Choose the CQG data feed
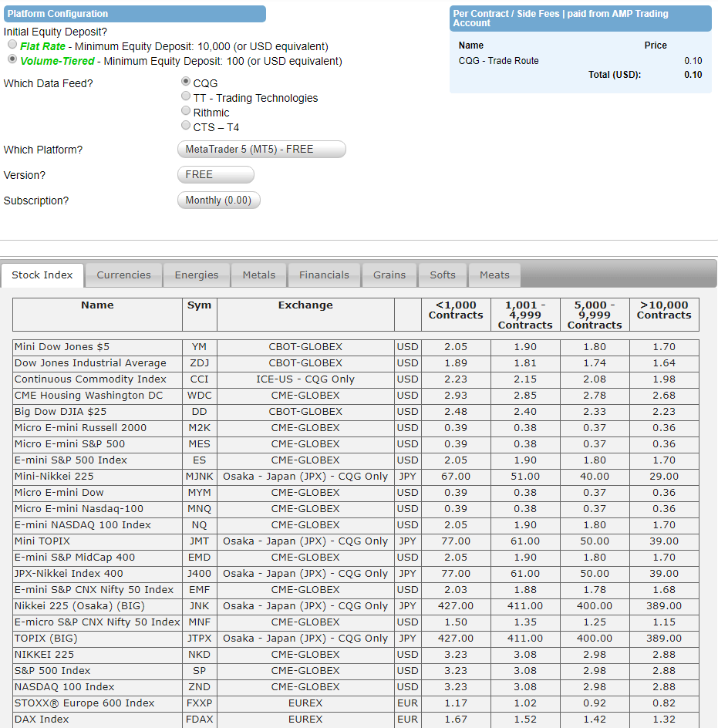Image resolution: width=718 pixels, height=728 pixels. [x=186, y=81]
